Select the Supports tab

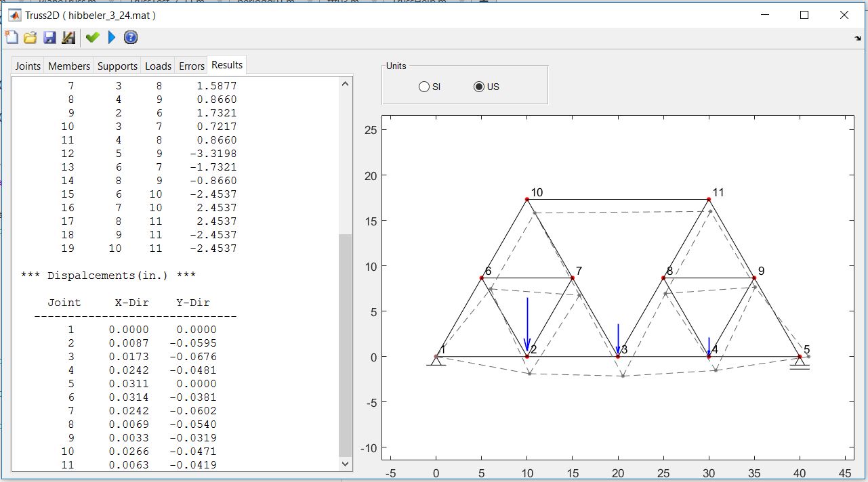click(x=117, y=64)
